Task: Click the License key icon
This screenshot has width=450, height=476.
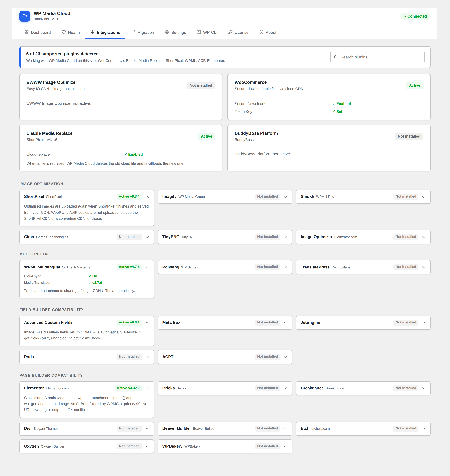Action: (x=230, y=32)
